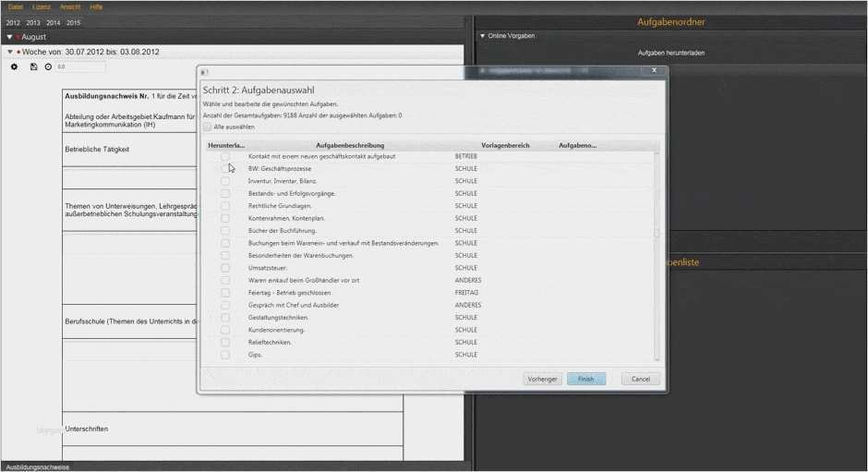
Task: Check the box for the Gips task
Action: (225, 355)
